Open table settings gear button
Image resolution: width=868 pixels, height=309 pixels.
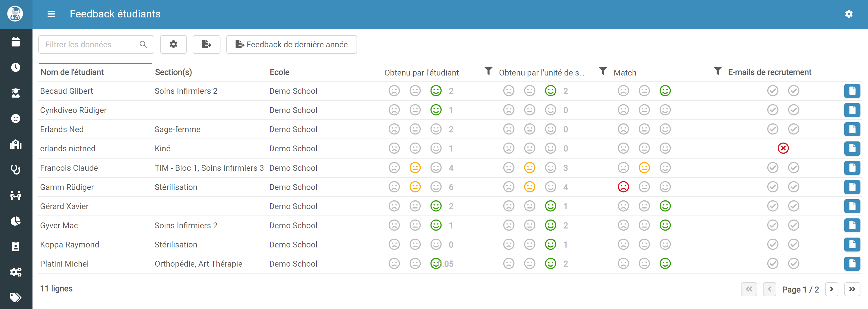[173, 44]
